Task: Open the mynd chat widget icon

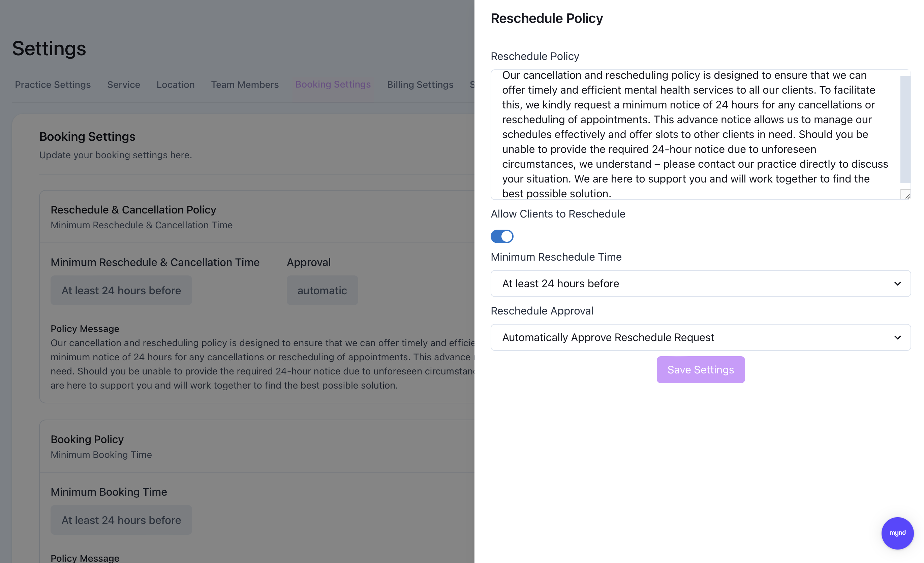Action: [897, 533]
